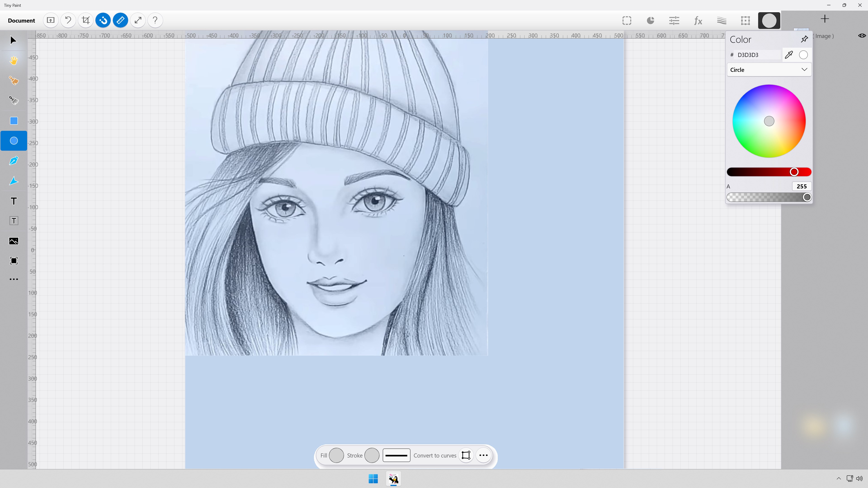
Task: Add a new layer with plus button
Action: 825,19
